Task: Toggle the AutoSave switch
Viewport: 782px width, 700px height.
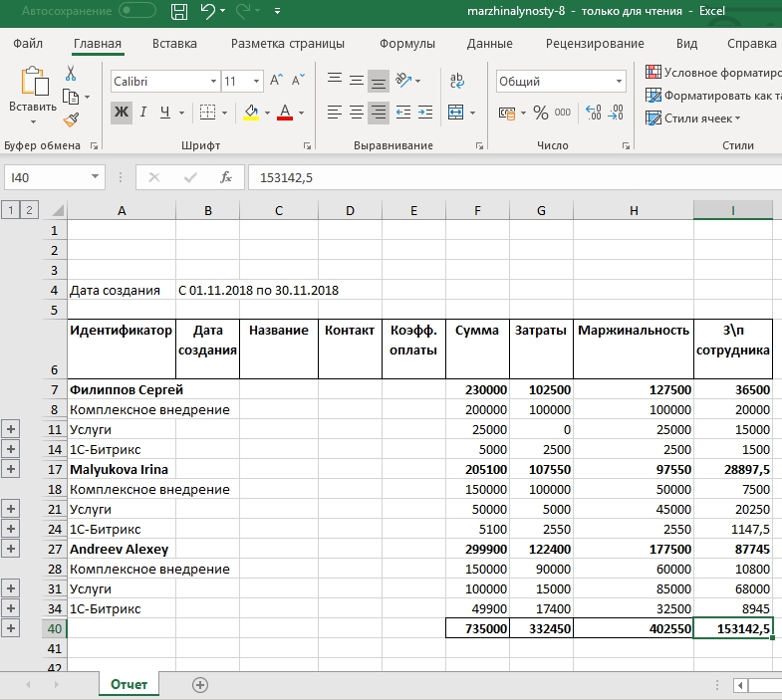Action: pos(136,13)
